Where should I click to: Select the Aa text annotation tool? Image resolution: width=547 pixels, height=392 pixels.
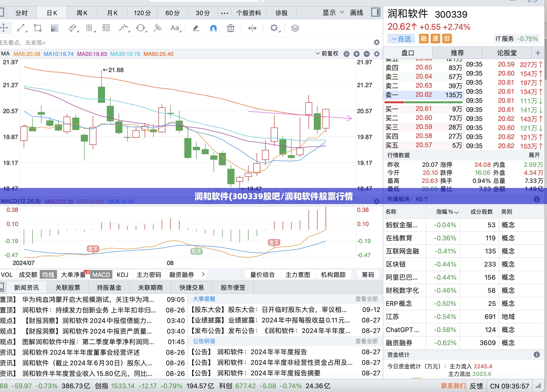click(x=176, y=28)
